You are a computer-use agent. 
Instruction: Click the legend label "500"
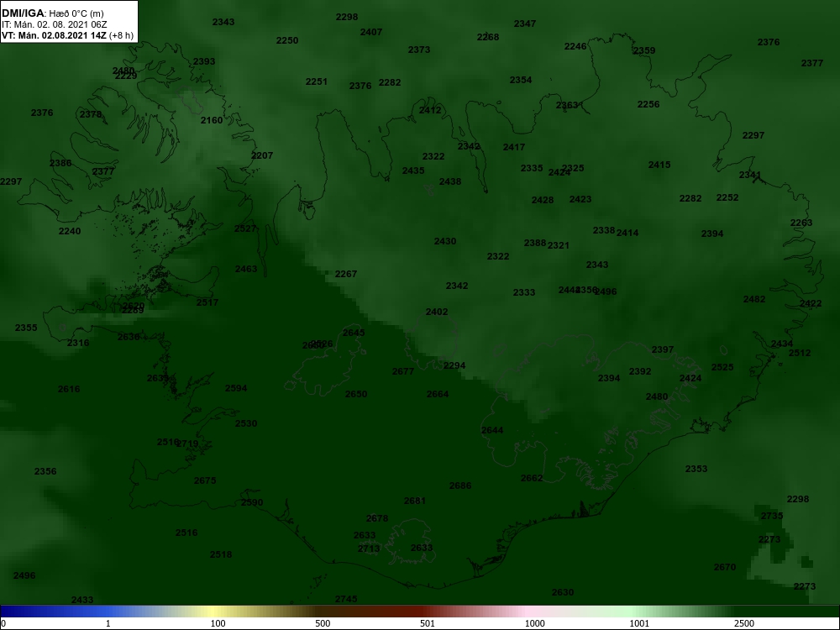[x=323, y=623]
